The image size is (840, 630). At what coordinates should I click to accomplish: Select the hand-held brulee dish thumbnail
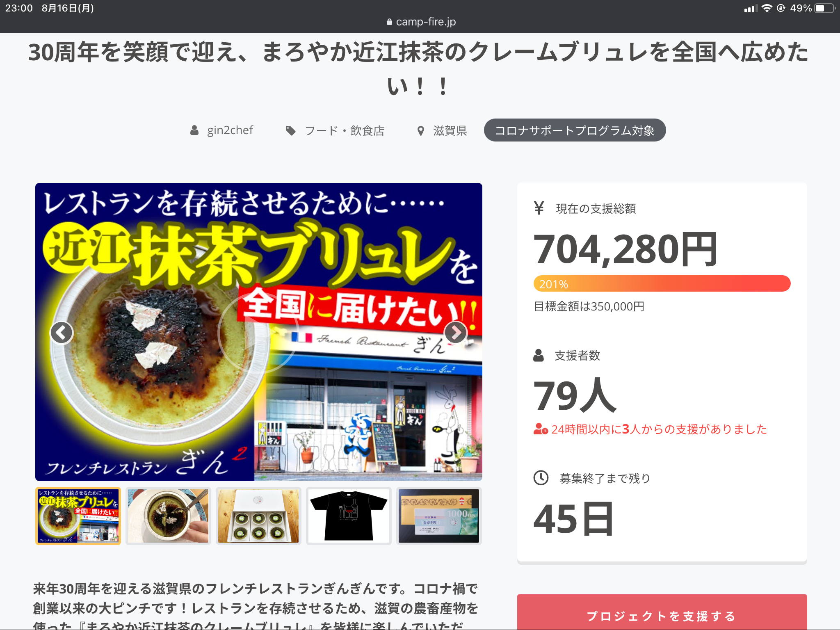(168, 516)
